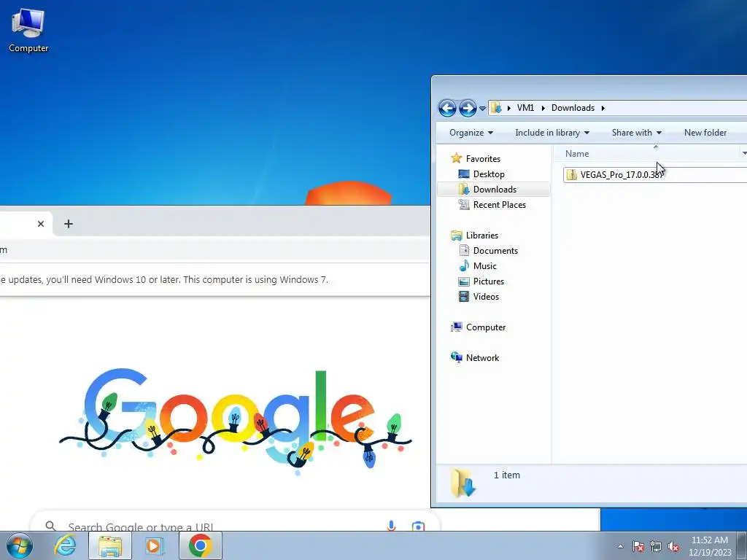The width and height of the screenshot is (747, 560).
Task: Click the Desktop icon in navigation pane
Action: (x=463, y=174)
